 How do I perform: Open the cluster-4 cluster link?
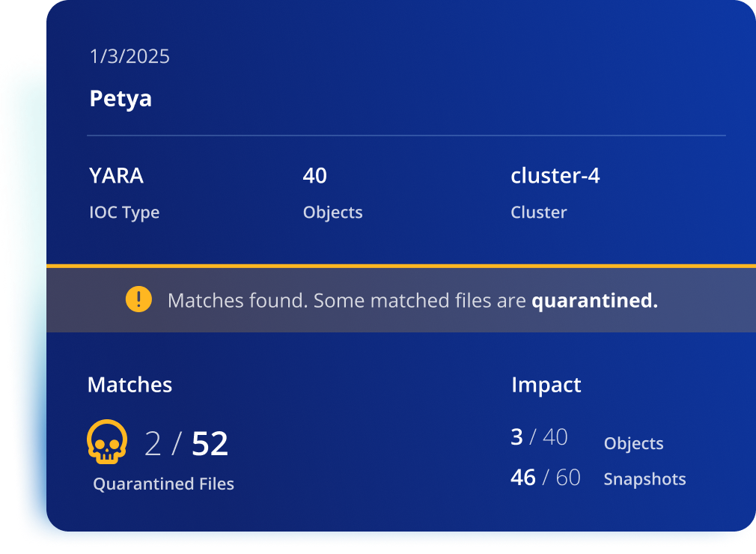[555, 175]
